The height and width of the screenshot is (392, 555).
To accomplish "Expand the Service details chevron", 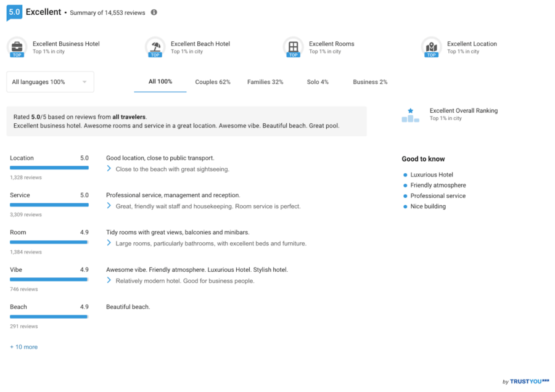I will [x=109, y=206].
